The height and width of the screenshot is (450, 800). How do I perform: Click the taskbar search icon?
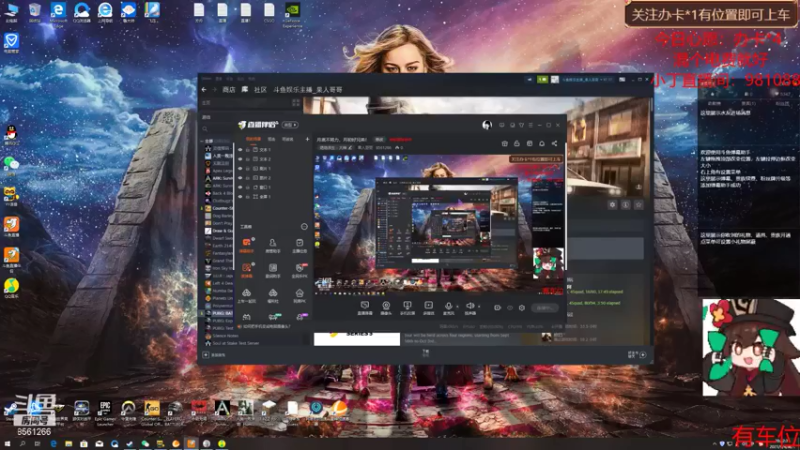point(22,444)
